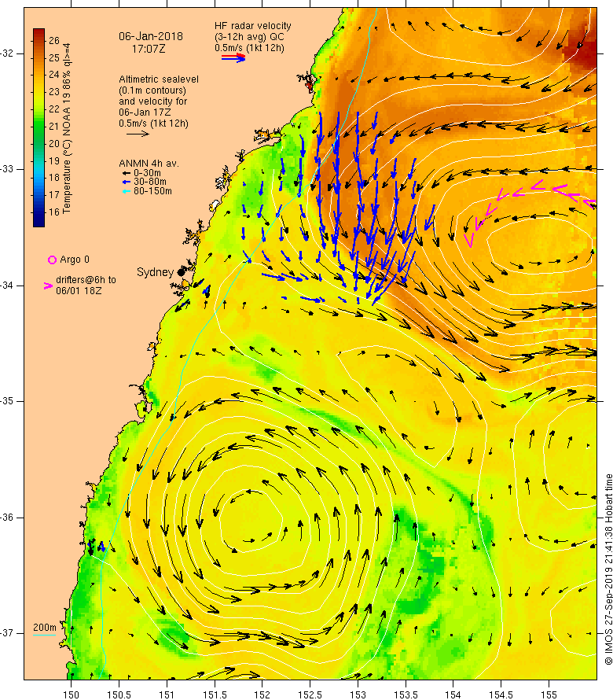
Task: Click the 153.5 longitude axis label
Action: coord(406,694)
